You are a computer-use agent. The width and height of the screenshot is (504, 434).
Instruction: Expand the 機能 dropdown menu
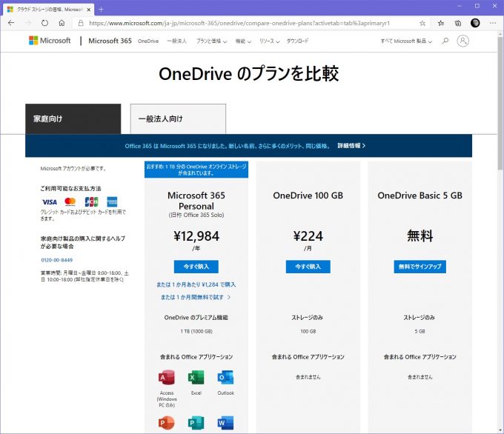click(x=243, y=41)
